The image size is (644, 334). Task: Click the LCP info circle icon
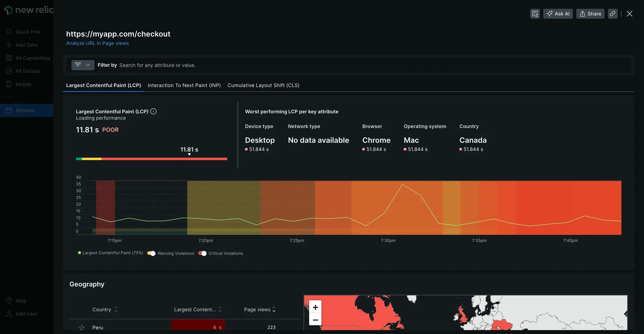coord(153,112)
